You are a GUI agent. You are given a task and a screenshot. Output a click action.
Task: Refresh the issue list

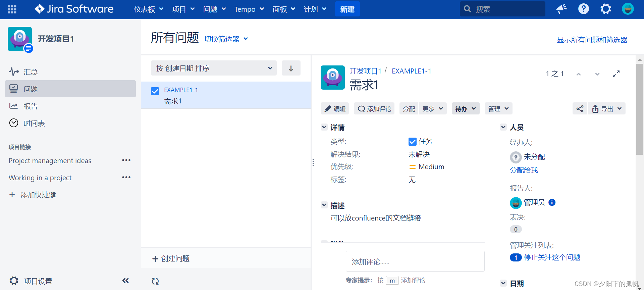tap(155, 281)
